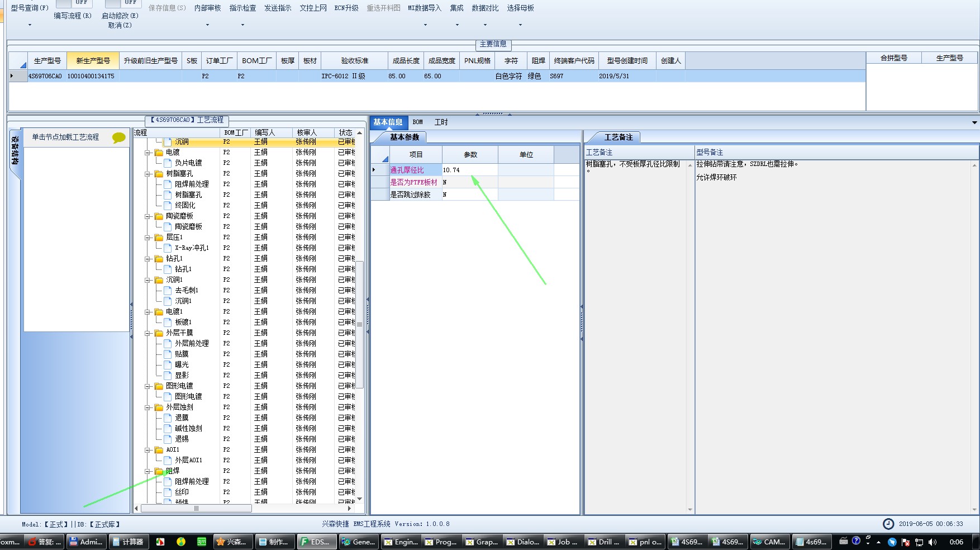980x550 pixels.
Task: Open the Gene... taskbar button
Action: click(x=358, y=542)
